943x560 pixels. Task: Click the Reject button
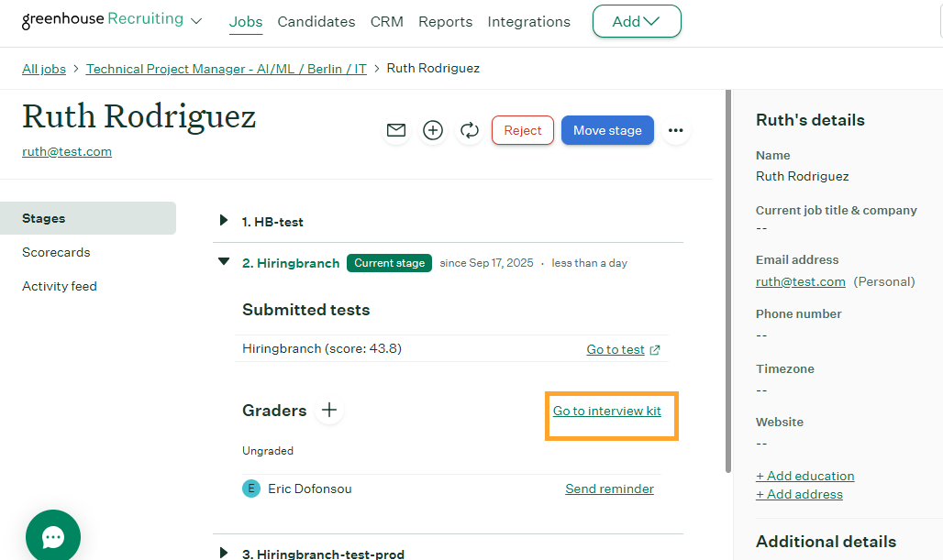point(523,130)
